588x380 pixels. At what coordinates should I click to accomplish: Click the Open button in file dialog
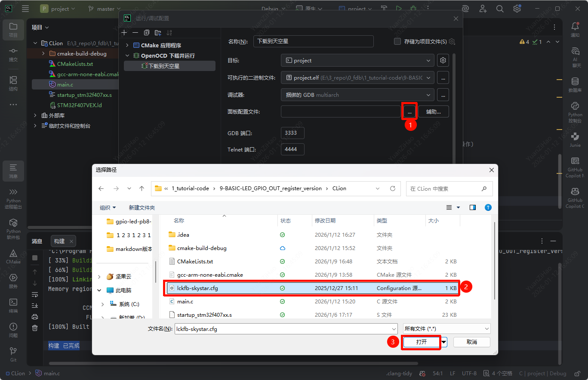[x=421, y=342]
